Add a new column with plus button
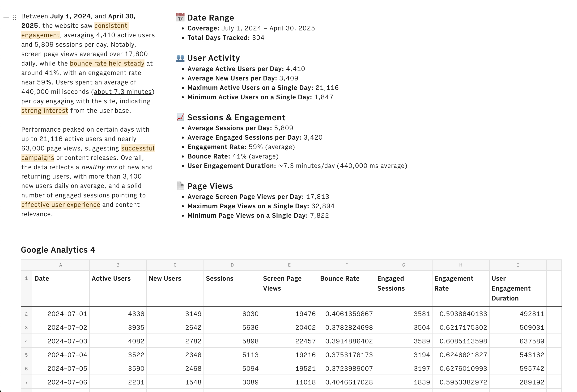577x392 pixels. [554, 265]
